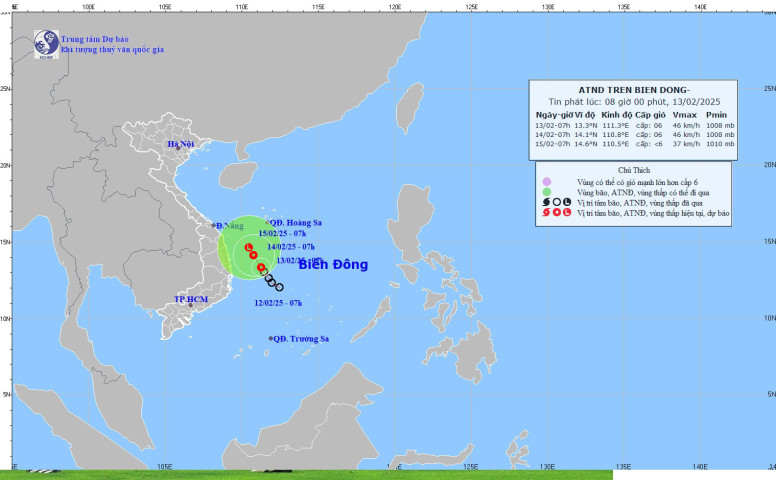Click legend text ending 'hiện tại, dự báo'
The image size is (776, 480).
[653, 213]
